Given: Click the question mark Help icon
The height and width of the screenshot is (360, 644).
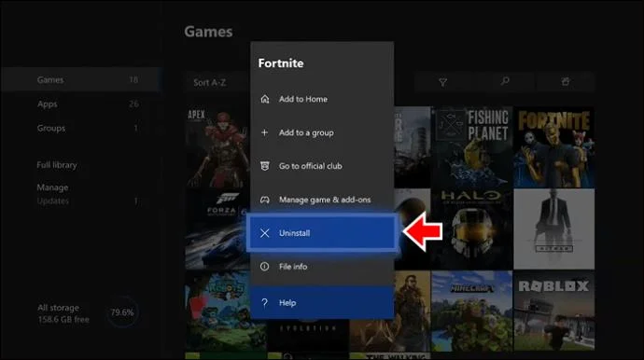Looking at the screenshot, I should (265, 302).
